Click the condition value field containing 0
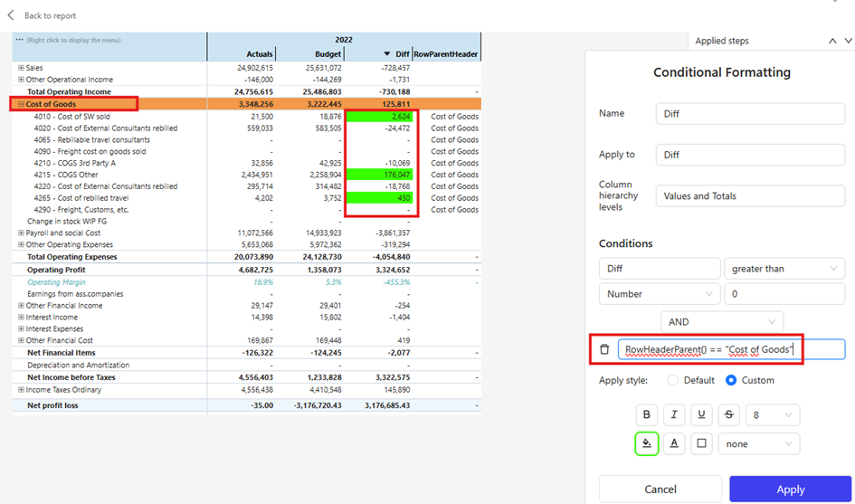The height and width of the screenshot is (504, 855). (784, 293)
